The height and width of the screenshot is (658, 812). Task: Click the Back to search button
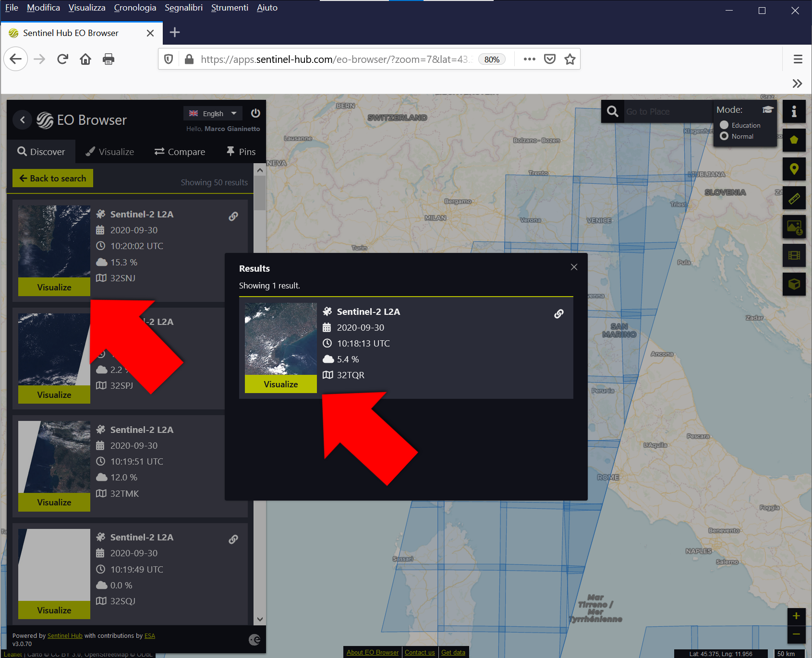53,178
